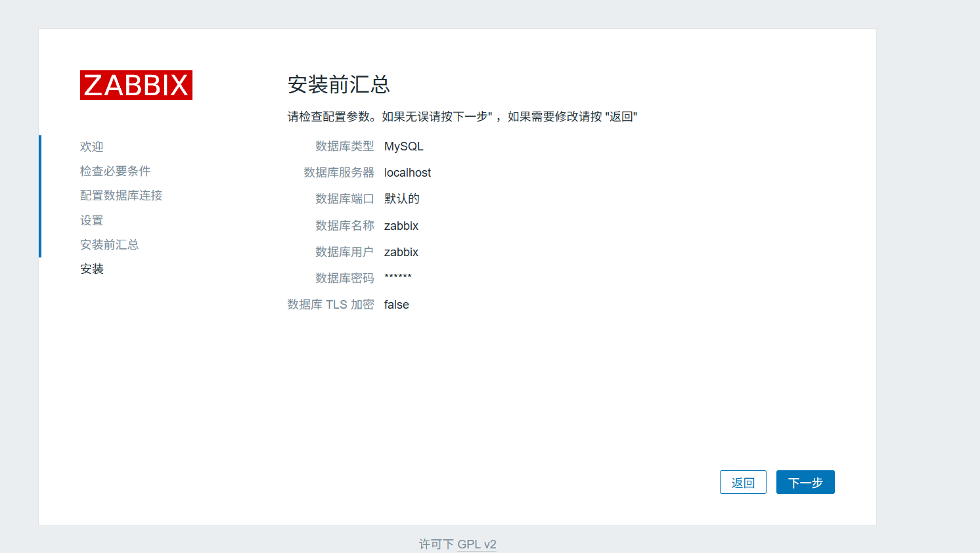Click the false TLS encryption value
980x553 pixels.
(x=397, y=305)
